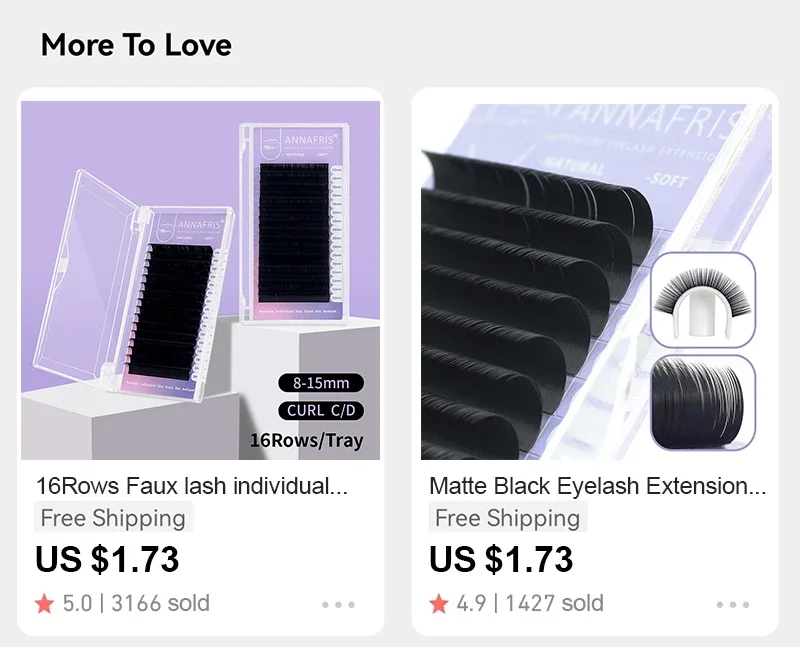This screenshot has height=647, width=800.
Task: Click the 8-15mm label badge
Action: (x=321, y=383)
